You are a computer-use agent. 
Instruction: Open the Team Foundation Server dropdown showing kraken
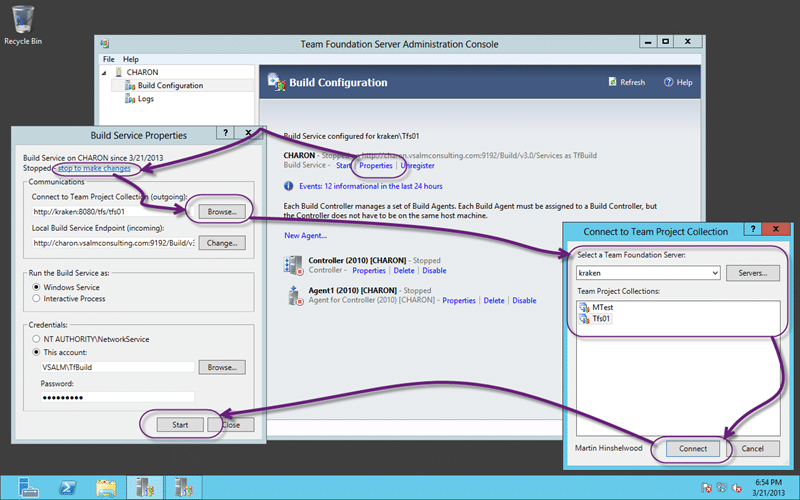tap(648, 273)
